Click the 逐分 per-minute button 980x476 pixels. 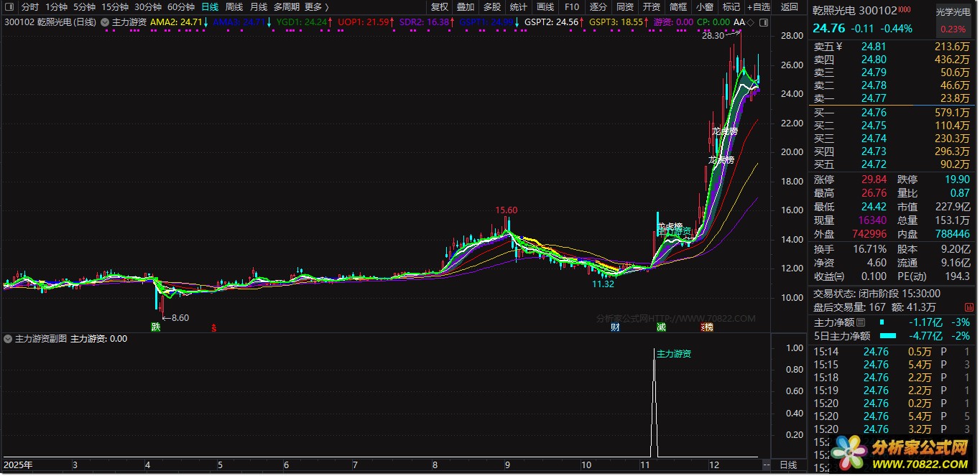(598, 7)
